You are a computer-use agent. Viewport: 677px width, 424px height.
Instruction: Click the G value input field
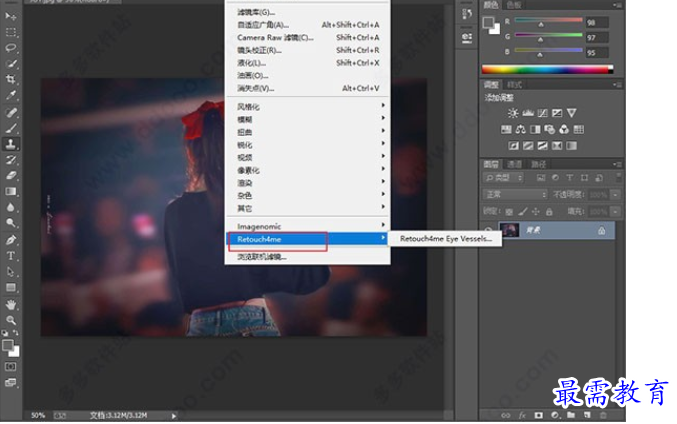coord(597,38)
